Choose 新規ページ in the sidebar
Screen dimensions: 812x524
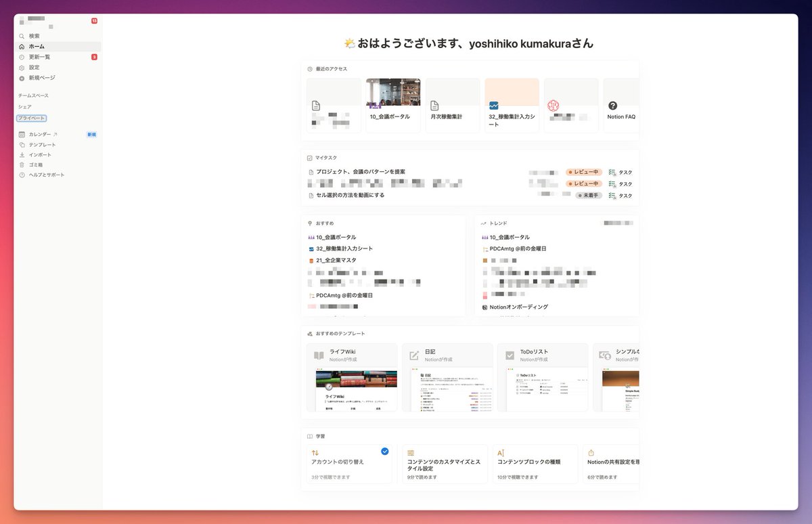point(58,78)
